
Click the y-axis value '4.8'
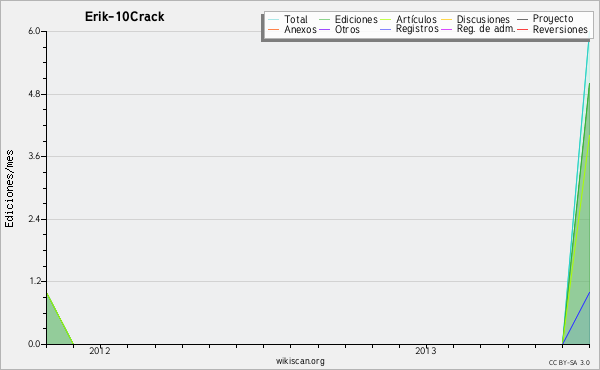click(x=34, y=94)
